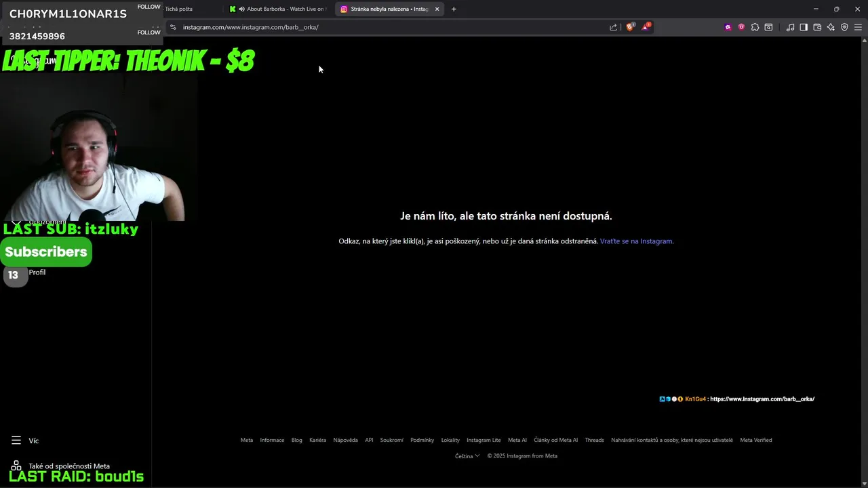
Task: Open a new tab with plus button
Action: [454, 9]
